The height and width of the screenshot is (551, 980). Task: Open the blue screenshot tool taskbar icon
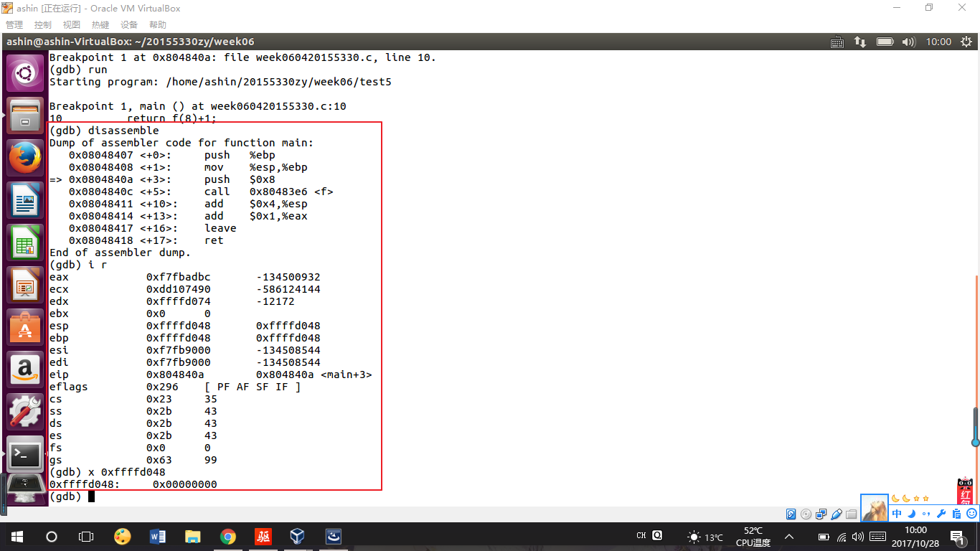click(334, 537)
